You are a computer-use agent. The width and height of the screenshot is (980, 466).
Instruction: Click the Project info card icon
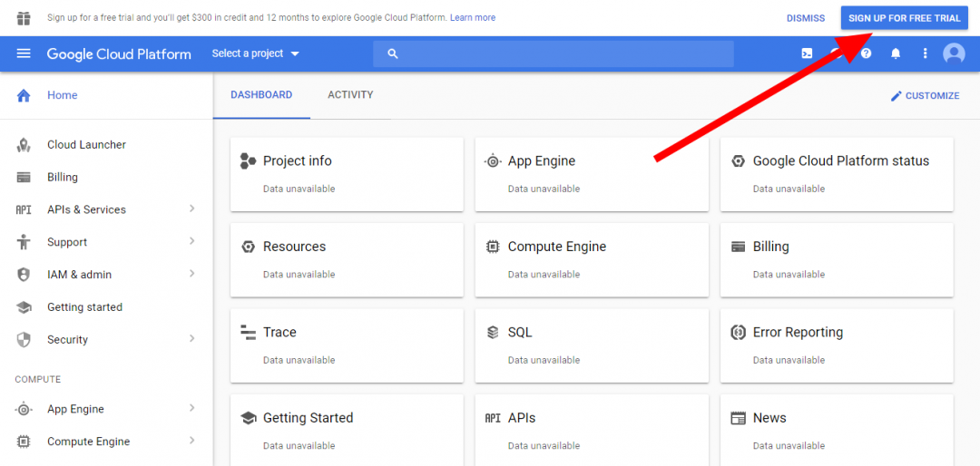point(248,161)
